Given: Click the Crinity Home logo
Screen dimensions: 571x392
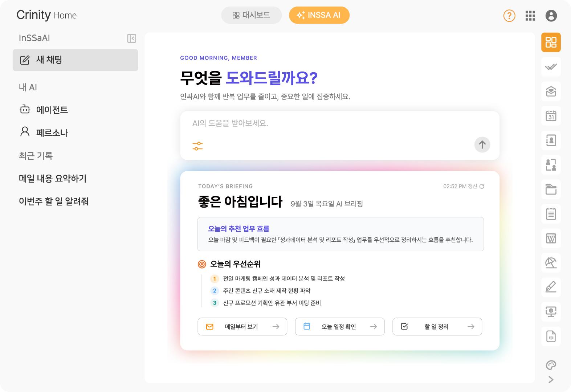Looking at the screenshot, I should point(46,15).
